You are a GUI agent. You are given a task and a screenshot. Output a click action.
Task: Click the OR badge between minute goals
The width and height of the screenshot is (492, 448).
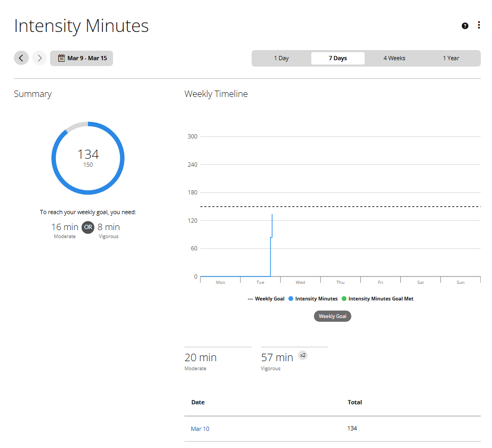tap(88, 227)
